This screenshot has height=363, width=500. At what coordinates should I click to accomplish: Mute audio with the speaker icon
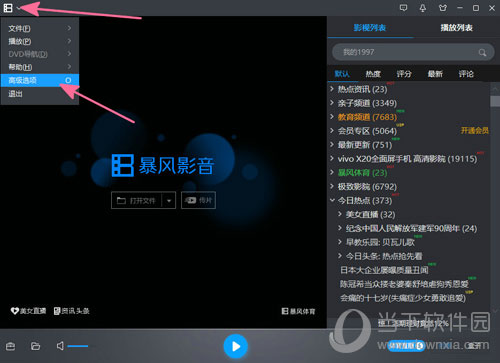60,346
